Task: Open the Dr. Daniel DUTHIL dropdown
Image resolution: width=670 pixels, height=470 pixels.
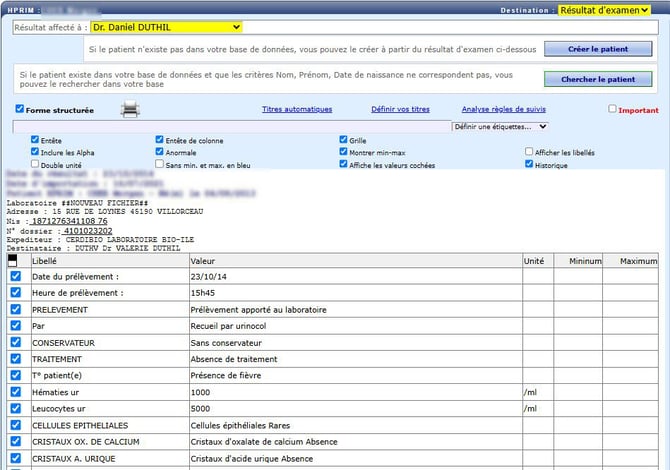Action: click(x=167, y=27)
